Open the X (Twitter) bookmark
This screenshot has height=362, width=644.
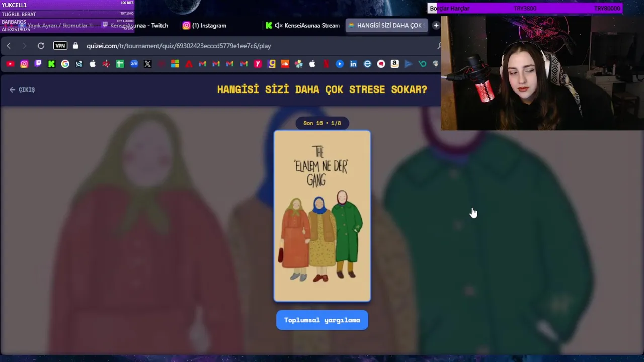[x=147, y=64]
